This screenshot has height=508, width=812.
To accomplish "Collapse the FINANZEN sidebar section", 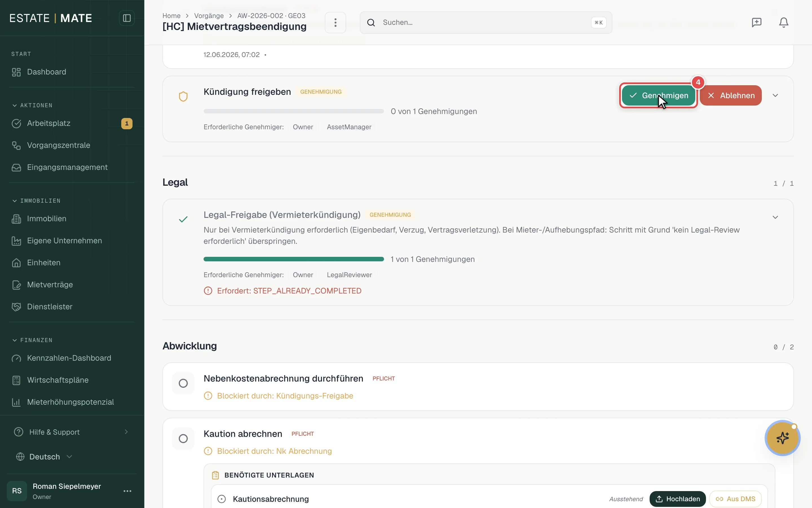I will coord(32,340).
